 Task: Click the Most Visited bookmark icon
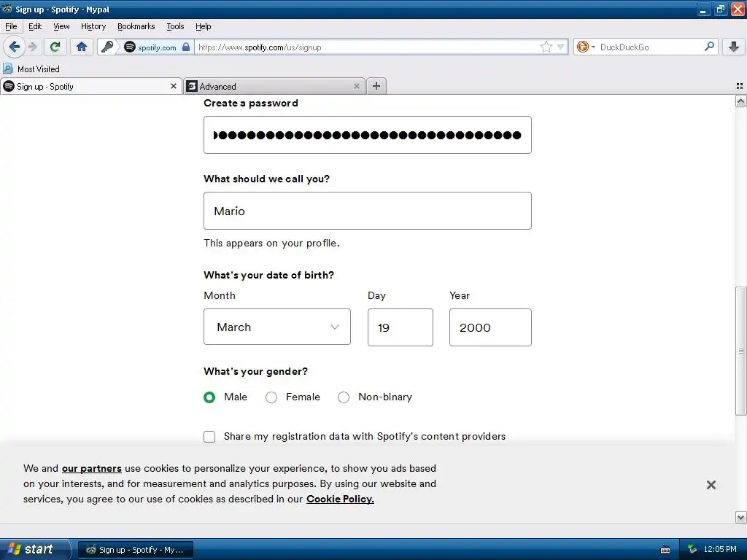click(8, 69)
